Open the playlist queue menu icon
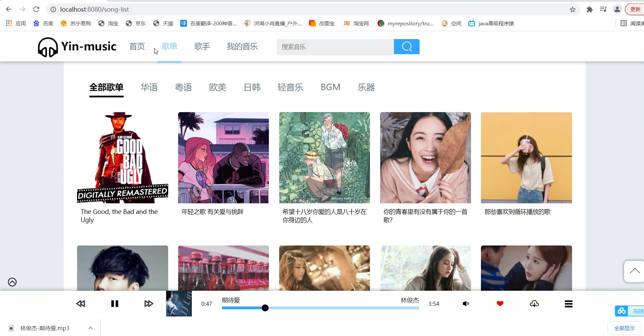Image resolution: width=644 pixels, height=336 pixels. click(569, 304)
